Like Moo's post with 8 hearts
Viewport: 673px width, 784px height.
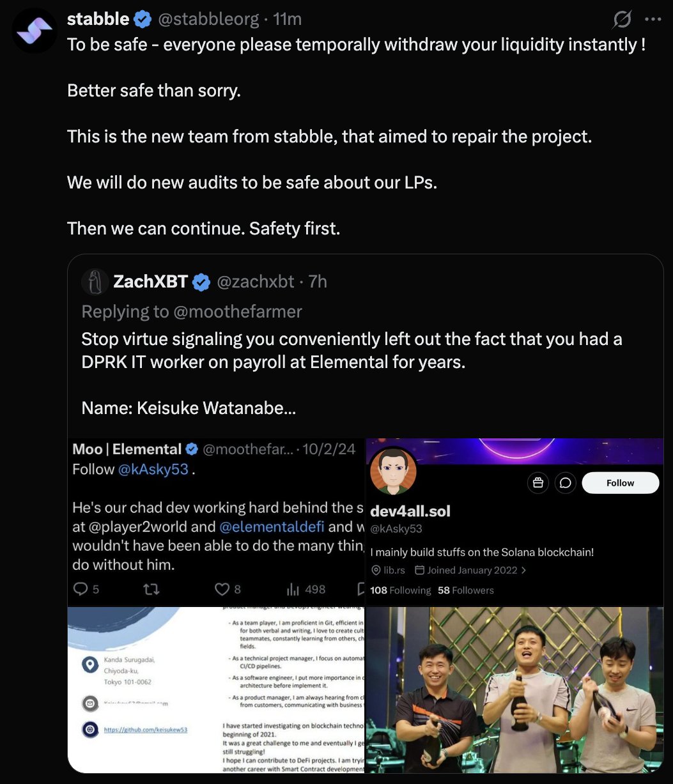[x=222, y=589]
